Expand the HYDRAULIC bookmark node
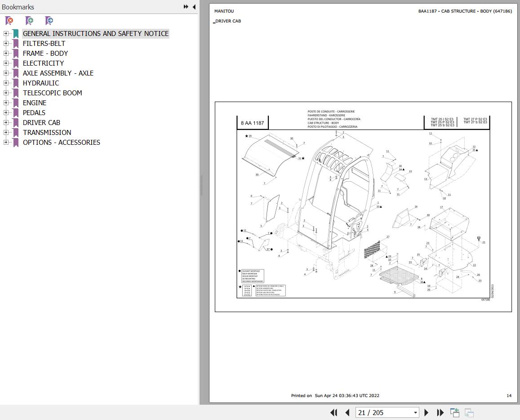The image size is (520, 420). click(x=6, y=83)
